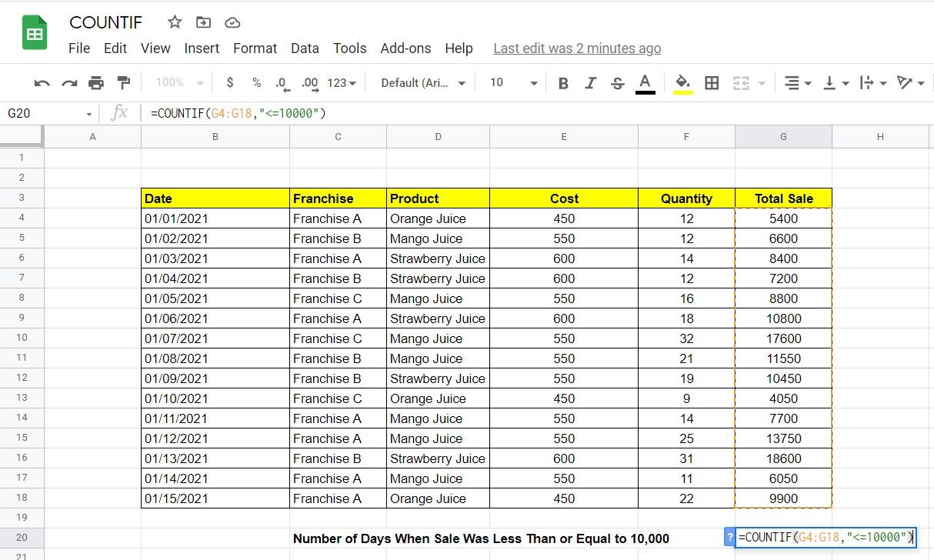Undo the last action
This screenshot has height=560, width=934.
click(x=42, y=83)
